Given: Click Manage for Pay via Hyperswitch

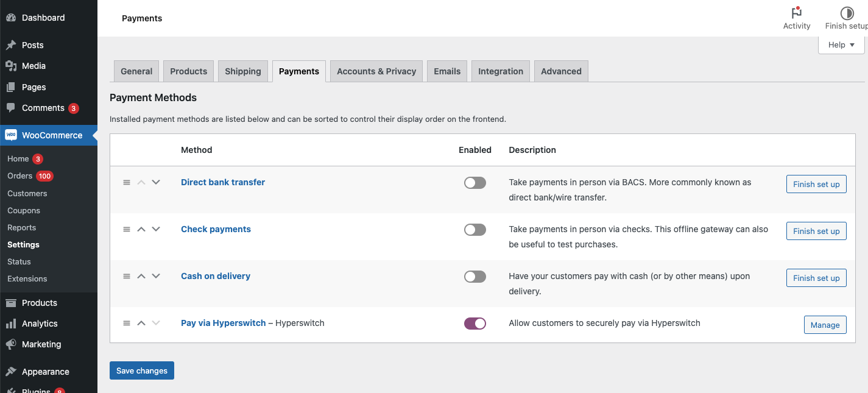Looking at the screenshot, I should pyautogui.click(x=825, y=325).
